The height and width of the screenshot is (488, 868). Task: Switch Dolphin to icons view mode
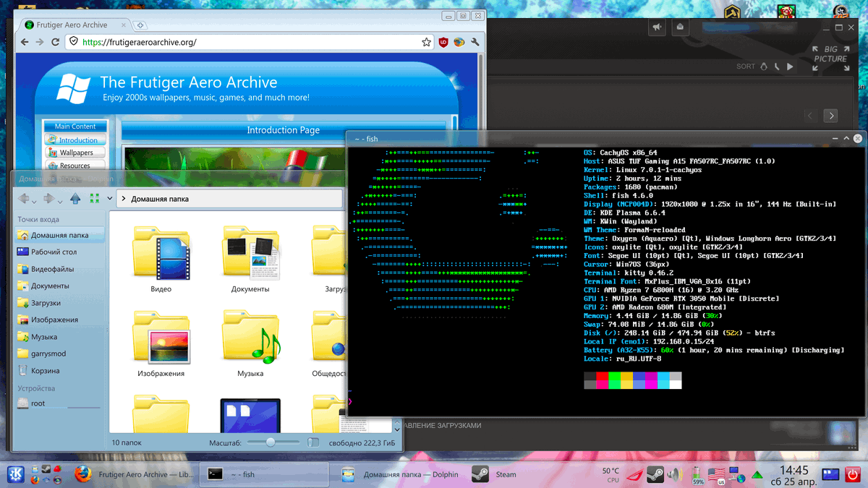coord(94,198)
